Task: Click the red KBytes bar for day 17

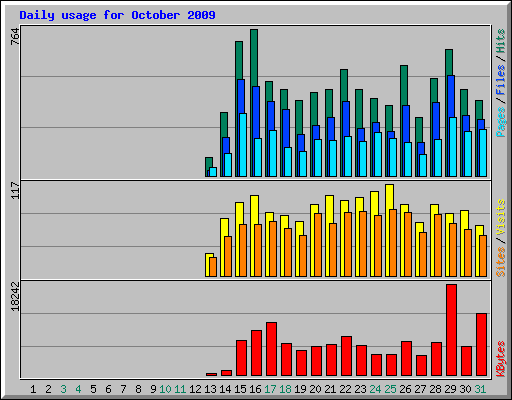Action: [x=272, y=349]
